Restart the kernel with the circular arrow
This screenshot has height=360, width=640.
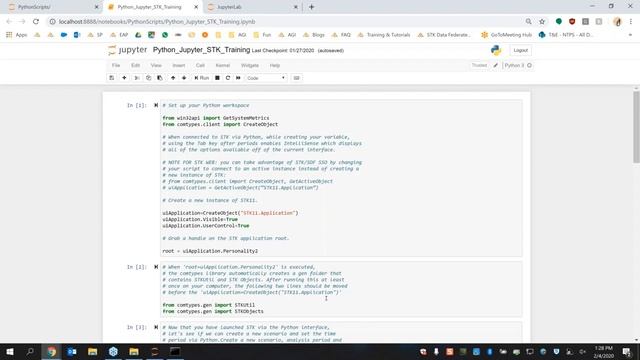pyautogui.click(x=228, y=78)
